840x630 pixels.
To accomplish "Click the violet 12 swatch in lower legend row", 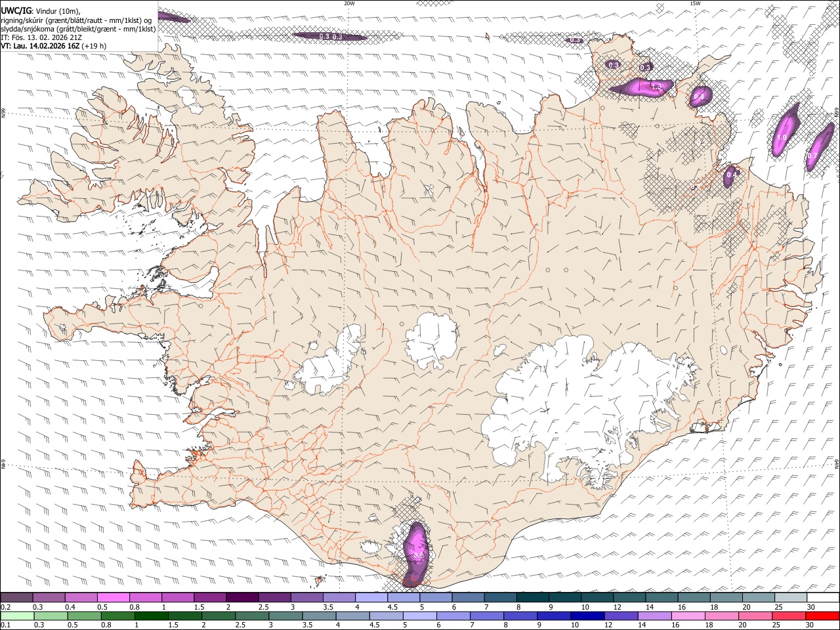I will click(621, 616).
